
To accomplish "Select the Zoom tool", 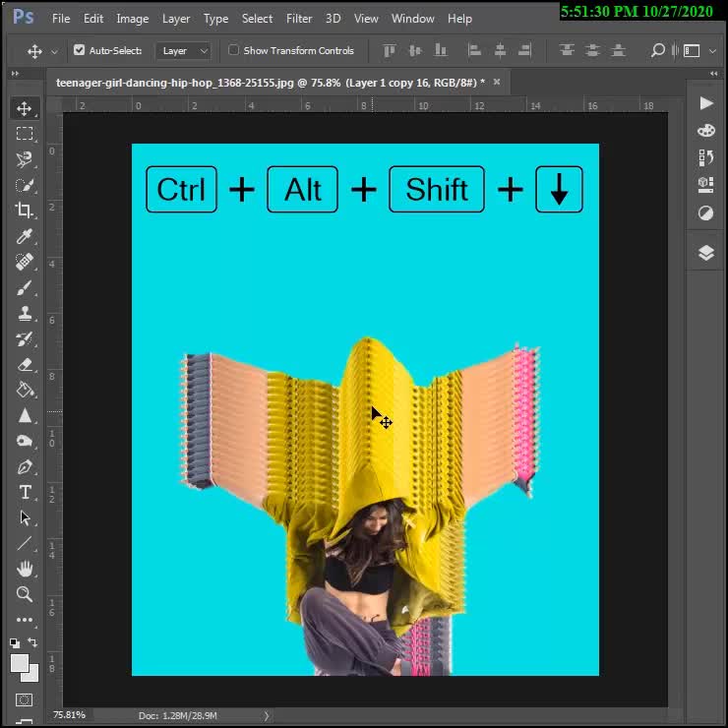I will tap(25, 594).
